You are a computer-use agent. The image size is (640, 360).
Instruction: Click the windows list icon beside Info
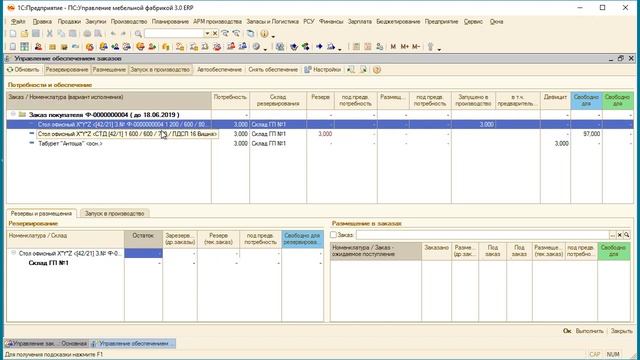[251, 34]
